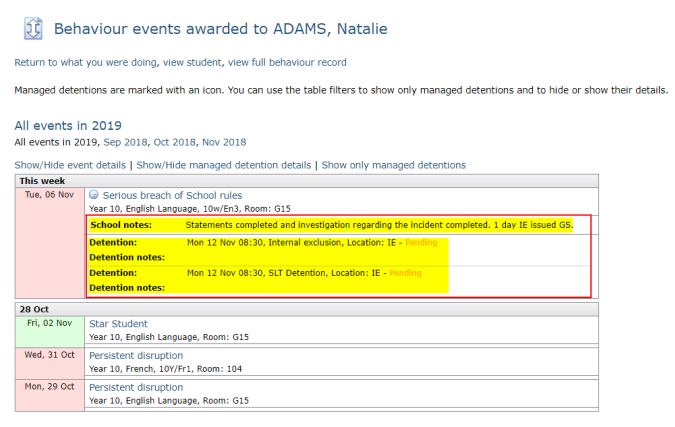The image size is (675, 427).
Task: Click Pending status of SLT Detention
Action: point(405,273)
